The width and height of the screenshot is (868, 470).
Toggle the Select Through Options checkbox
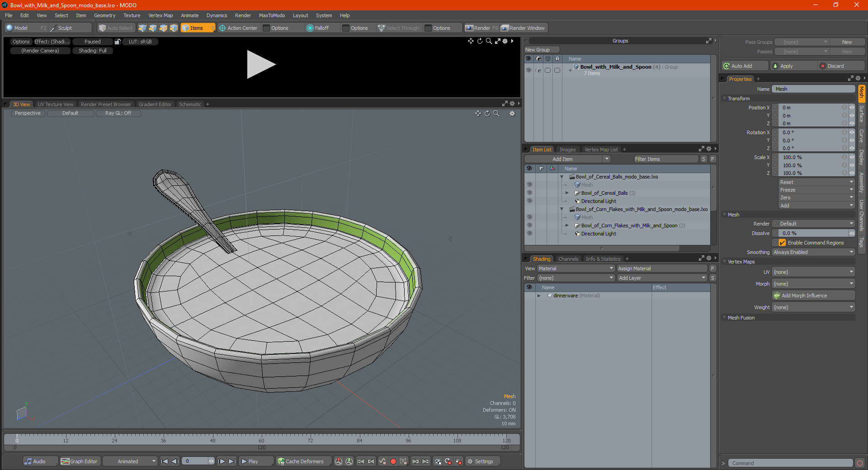tap(428, 28)
